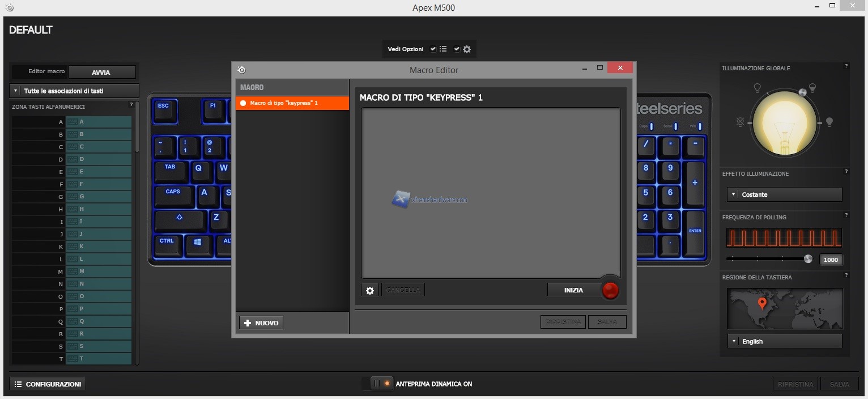Screen dimensions: 868x399
Task: Click the Nuovo button to add a macro
Action: tap(261, 322)
